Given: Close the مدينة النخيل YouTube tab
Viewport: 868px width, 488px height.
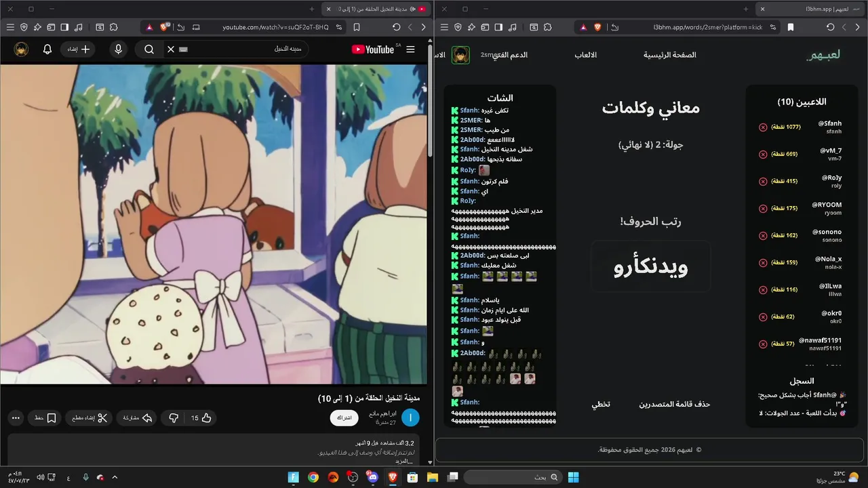Looking at the screenshot, I should pyautogui.click(x=328, y=9).
